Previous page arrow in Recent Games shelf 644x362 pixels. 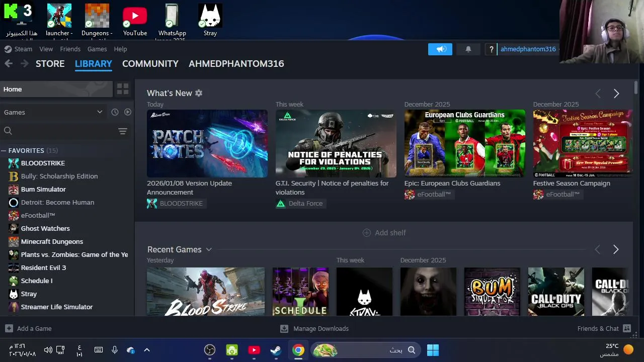pos(597,249)
